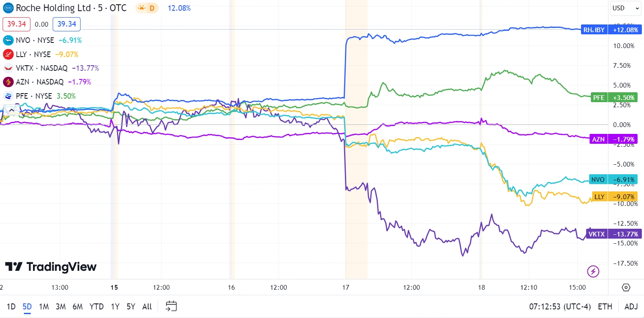Click the red 39.34 sell price button
This screenshot has width=644, height=318.
(17, 24)
